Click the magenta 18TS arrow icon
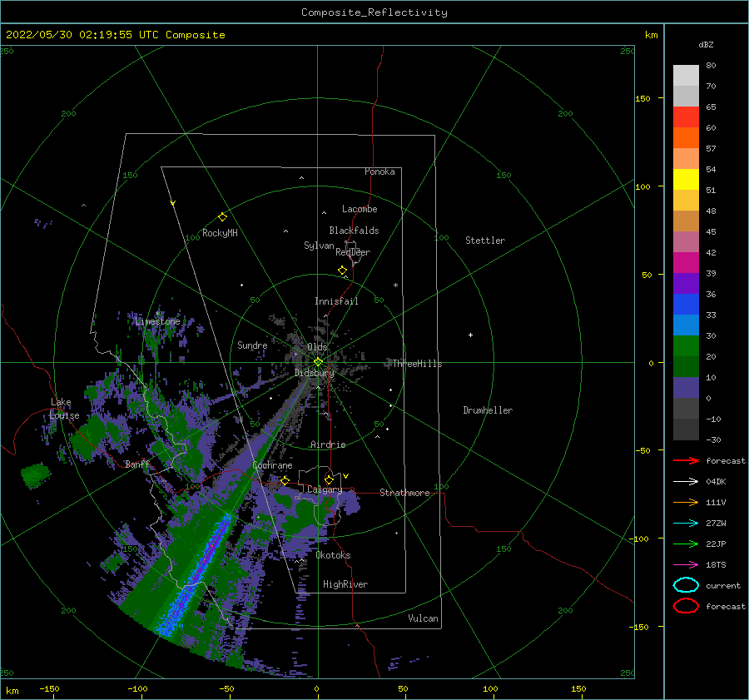The height and width of the screenshot is (700, 749). coord(686,565)
